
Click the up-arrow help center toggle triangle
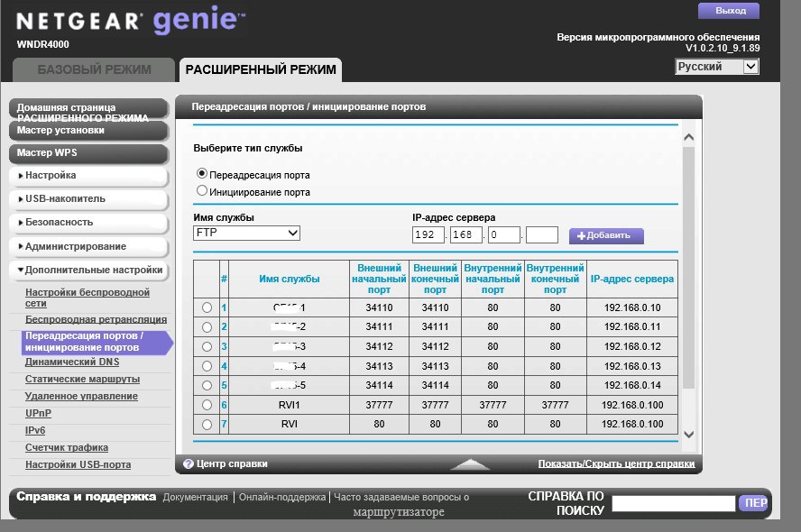[471, 463]
